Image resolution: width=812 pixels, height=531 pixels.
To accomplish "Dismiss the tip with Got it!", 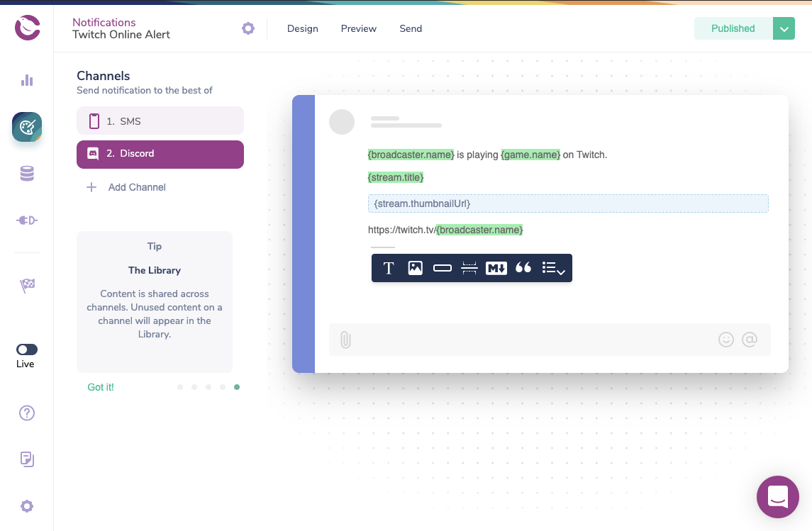I will [x=101, y=387].
